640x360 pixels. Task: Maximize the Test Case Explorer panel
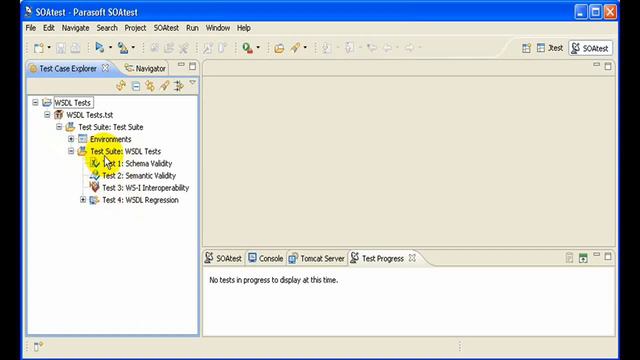coord(193,66)
